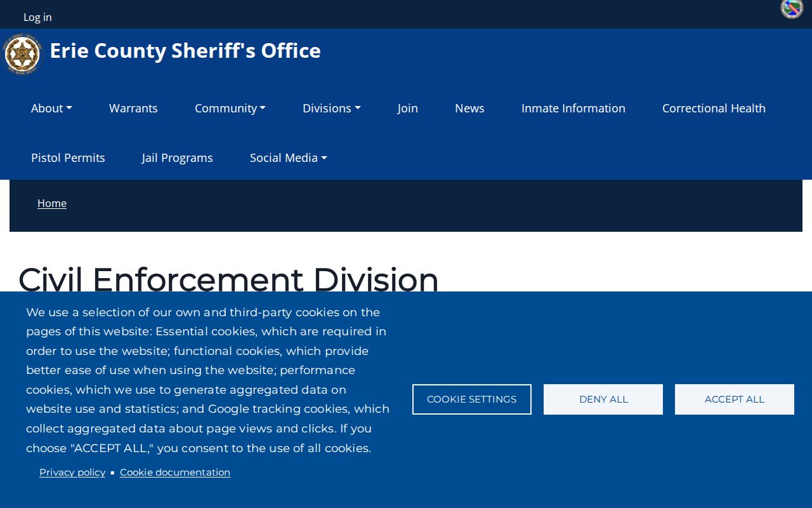The height and width of the screenshot is (508, 812).
Task: Open the Cookie documentation link
Action: click(x=175, y=472)
